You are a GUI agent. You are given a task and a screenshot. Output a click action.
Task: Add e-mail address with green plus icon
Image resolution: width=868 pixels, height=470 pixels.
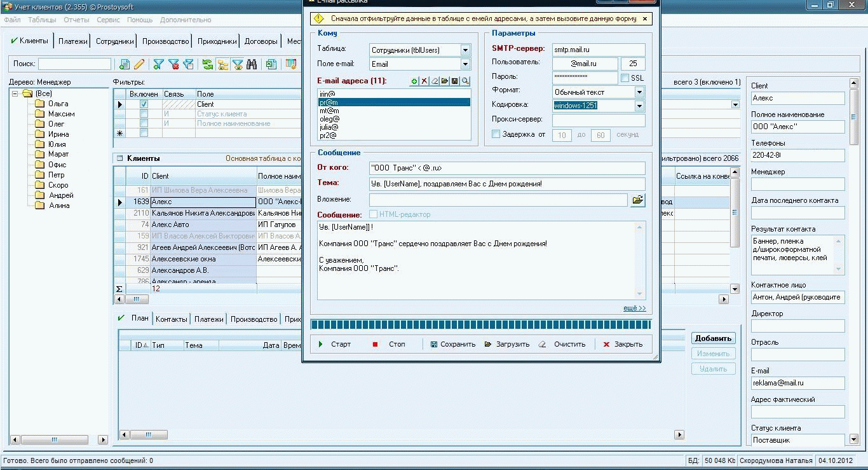point(414,81)
